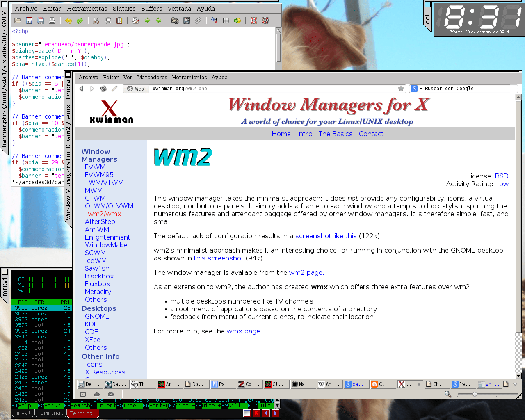This screenshot has height=420, width=525.
Task: Click the load session icon in GVim
Action: coord(175,21)
